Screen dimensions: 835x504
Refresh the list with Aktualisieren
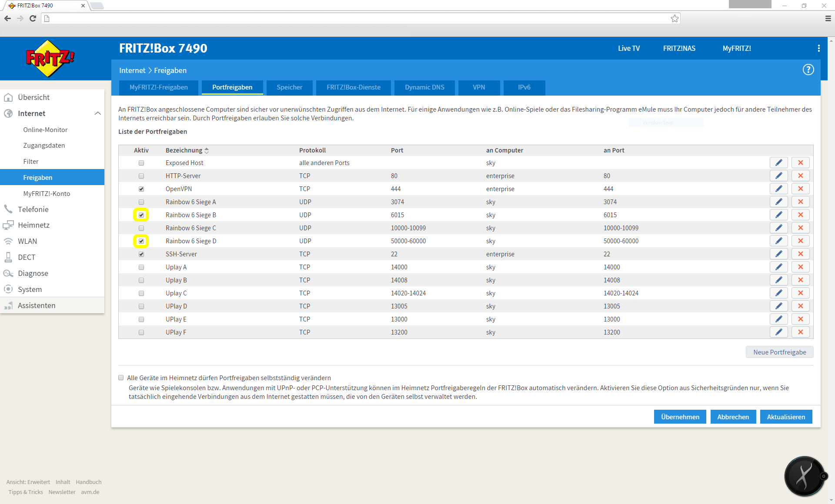click(786, 417)
